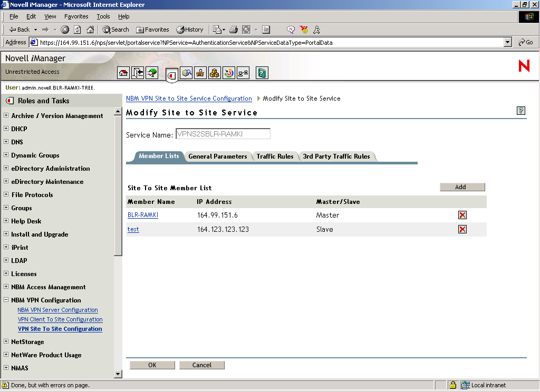Click the stacked boxes toolbar icon
Image resolution: width=540 pixels, height=392 pixels.
pyautogui.click(x=215, y=73)
